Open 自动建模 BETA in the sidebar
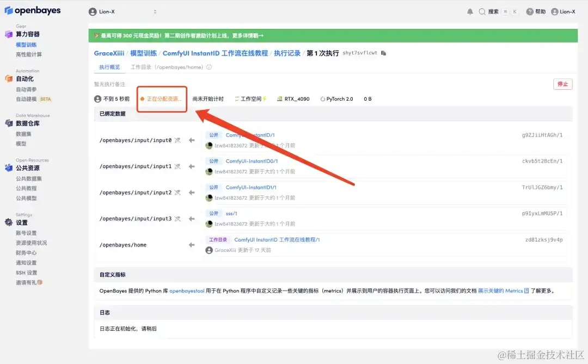Screen dimensions: 588x364 click(33, 99)
